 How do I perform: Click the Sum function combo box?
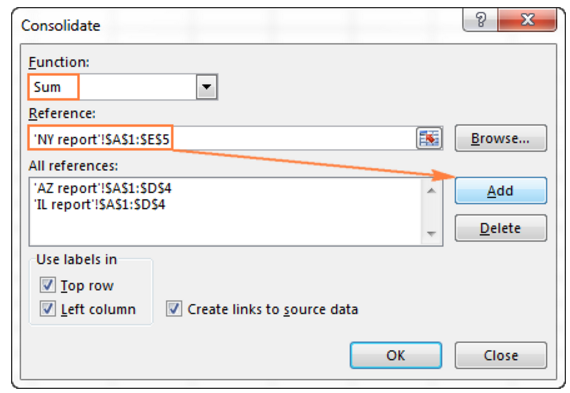[123, 87]
